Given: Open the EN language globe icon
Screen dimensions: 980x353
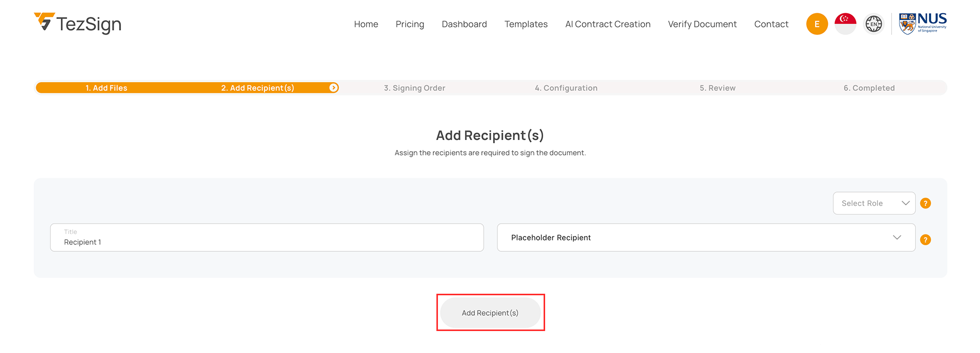Looking at the screenshot, I should tap(873, 24).
